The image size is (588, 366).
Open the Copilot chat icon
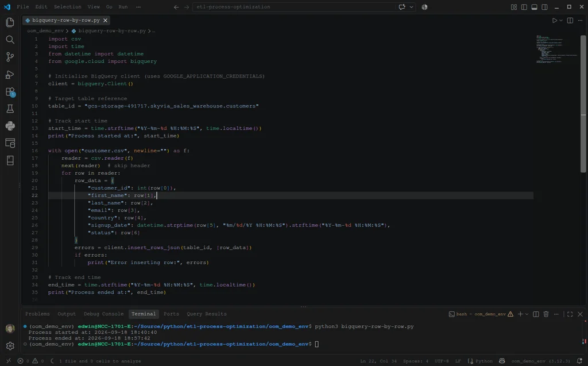click(402, 7)
